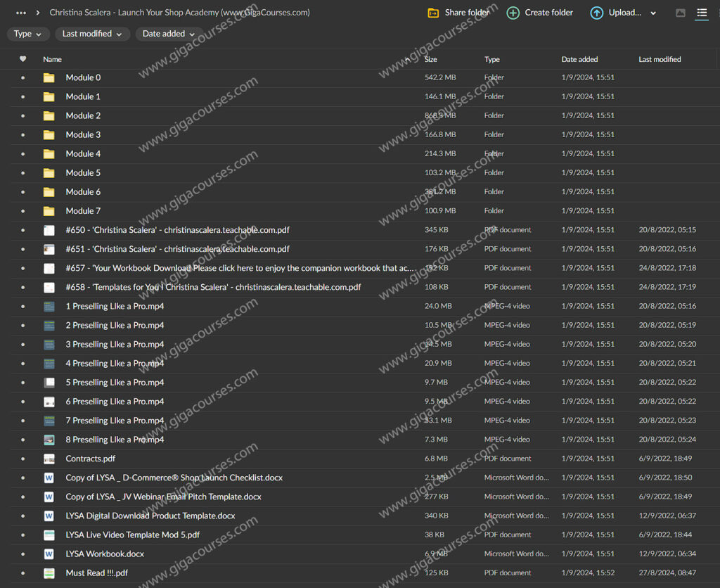
Task: Toggle favourite dot beside Module 3
Action: [22, 134]
